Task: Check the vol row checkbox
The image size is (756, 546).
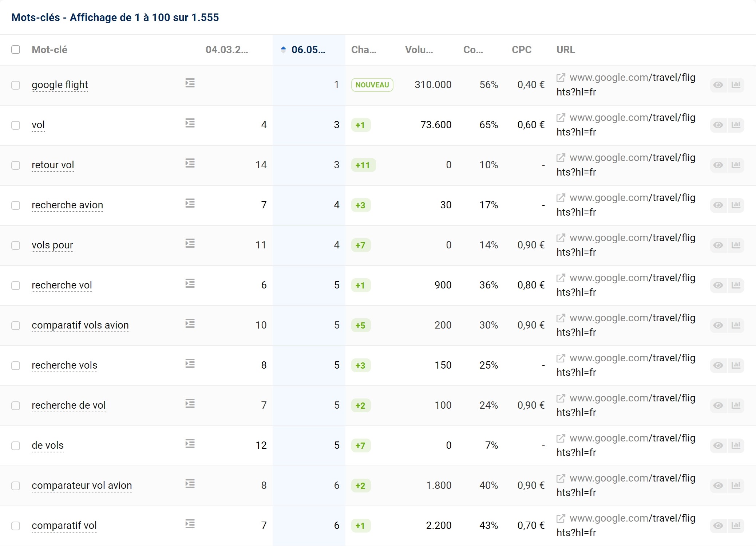Action: [x=16, y=125]
